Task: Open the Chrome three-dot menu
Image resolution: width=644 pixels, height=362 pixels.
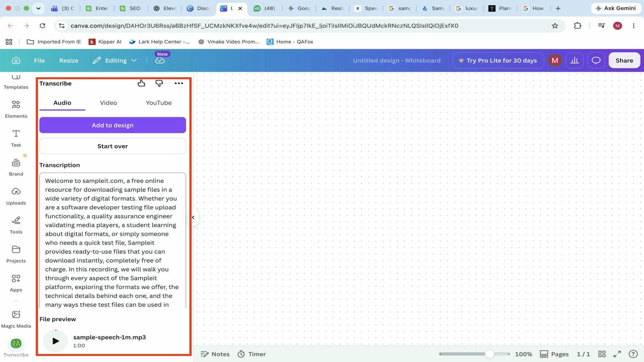Action: (634, 26)
